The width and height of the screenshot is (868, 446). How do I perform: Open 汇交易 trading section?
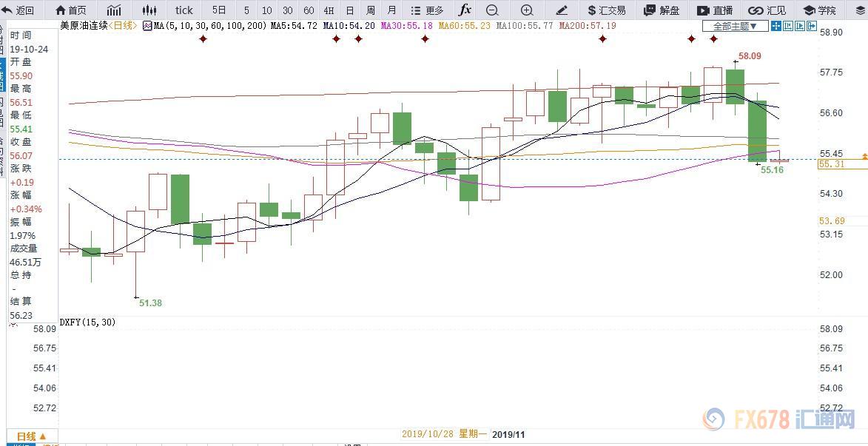coord(607,10)
